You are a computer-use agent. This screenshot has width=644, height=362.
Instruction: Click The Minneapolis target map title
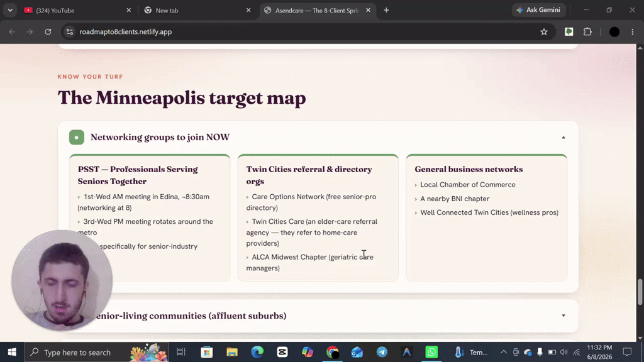pos(182,97)
